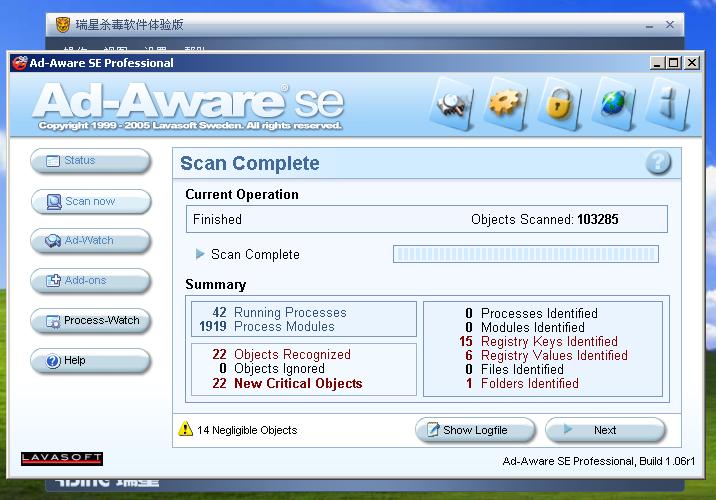Click the round help question mark icon
The image size is (716, 500).
click(658, 163)
